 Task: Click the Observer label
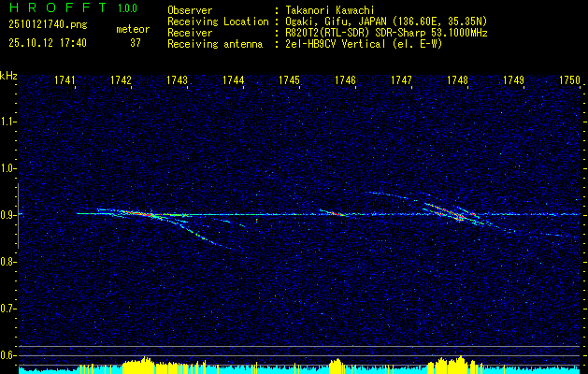click(x=190, y=10)
